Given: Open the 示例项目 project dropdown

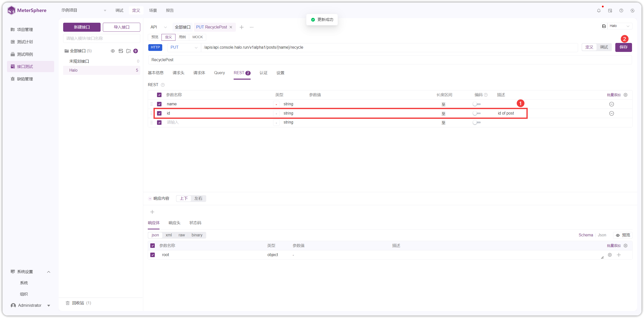Looking at the screenshot, I should pyautogui.click(x=84, y=10).
